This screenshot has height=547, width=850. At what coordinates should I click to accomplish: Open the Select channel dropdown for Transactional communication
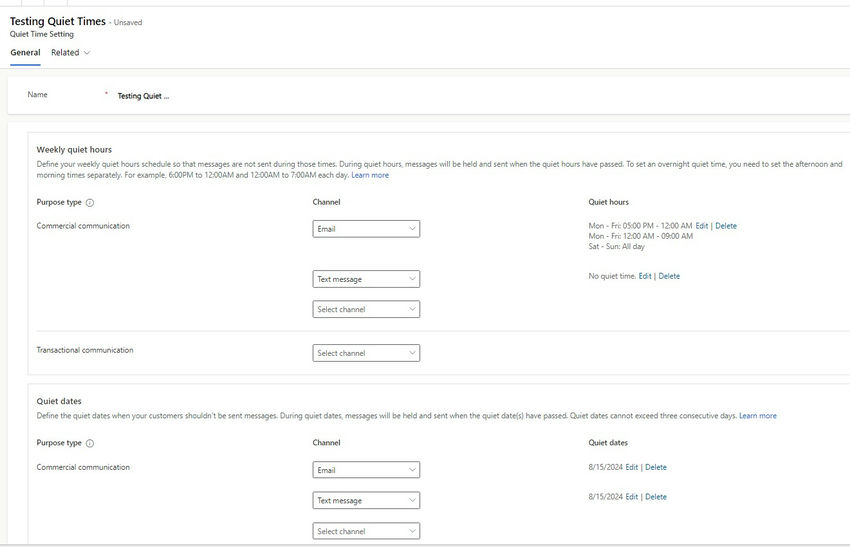click(366, 353)
